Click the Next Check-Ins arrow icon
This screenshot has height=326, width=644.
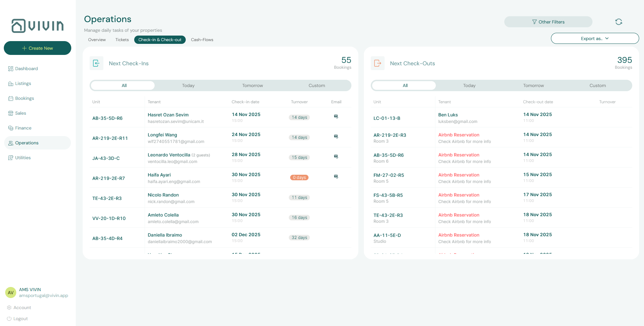(x=96, y=63)
